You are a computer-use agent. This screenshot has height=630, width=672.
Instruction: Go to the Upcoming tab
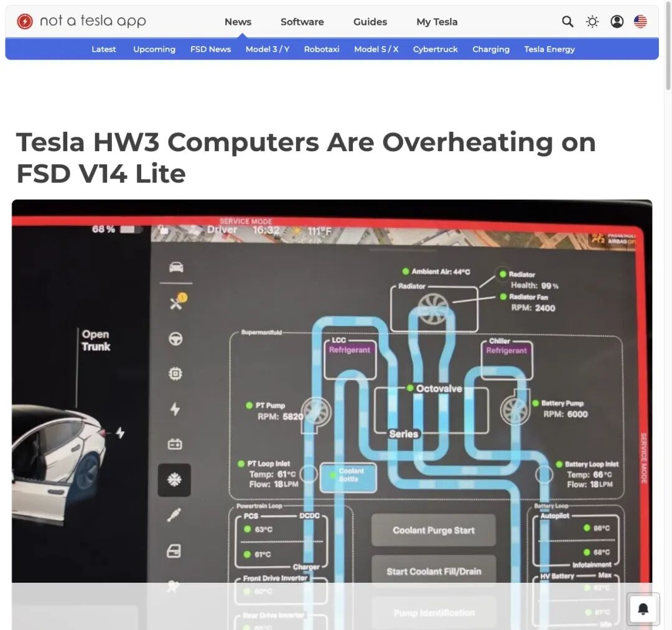[154, 49]
